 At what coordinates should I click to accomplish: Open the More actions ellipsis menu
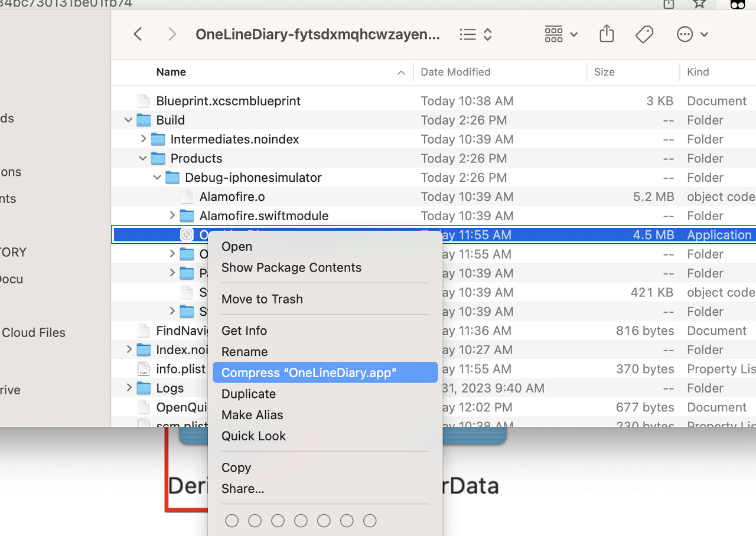692,35
